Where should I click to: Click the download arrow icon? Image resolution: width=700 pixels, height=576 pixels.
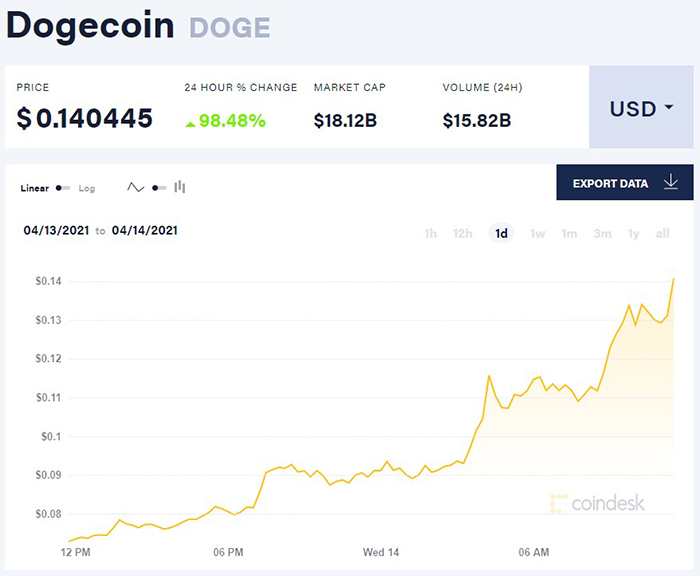pyautogui.click(x=671, y=183)
